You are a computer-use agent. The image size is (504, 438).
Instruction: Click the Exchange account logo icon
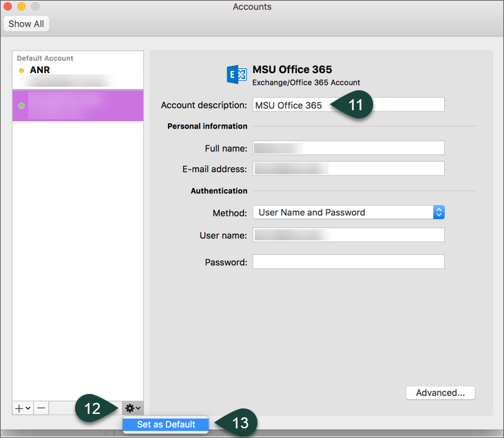tap(236, 74)
